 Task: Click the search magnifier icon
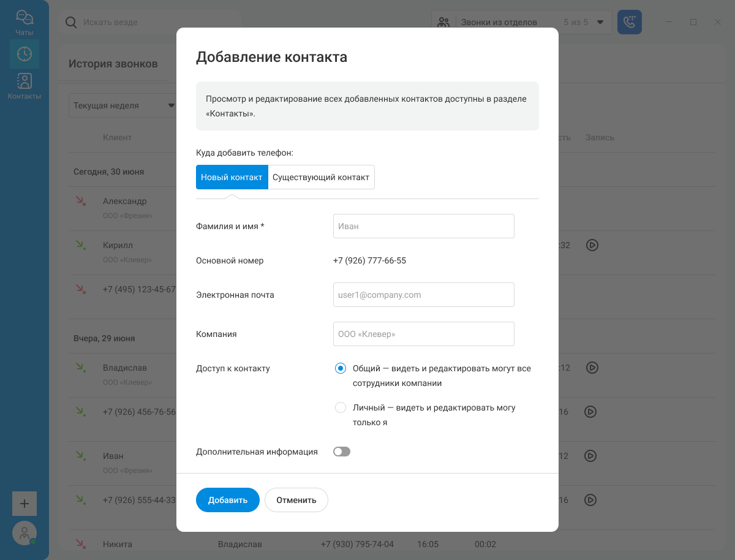pyautogui.click(x=72, y=22)
